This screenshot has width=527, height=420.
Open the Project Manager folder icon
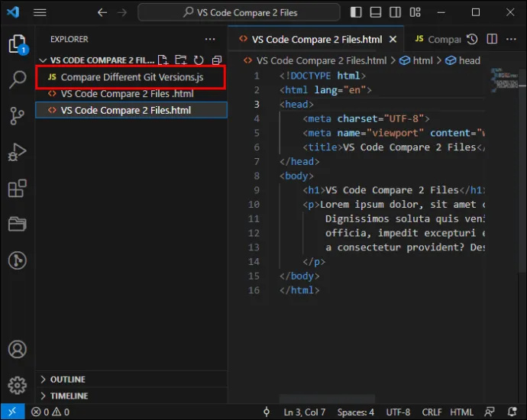pos(18,224)
